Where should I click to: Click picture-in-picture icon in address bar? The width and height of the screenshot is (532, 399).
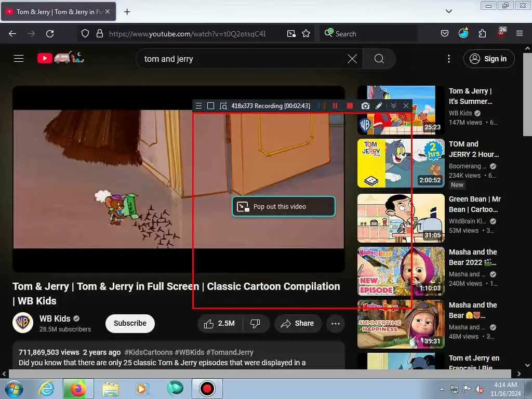pyautogui.click(x=291, y=34)
